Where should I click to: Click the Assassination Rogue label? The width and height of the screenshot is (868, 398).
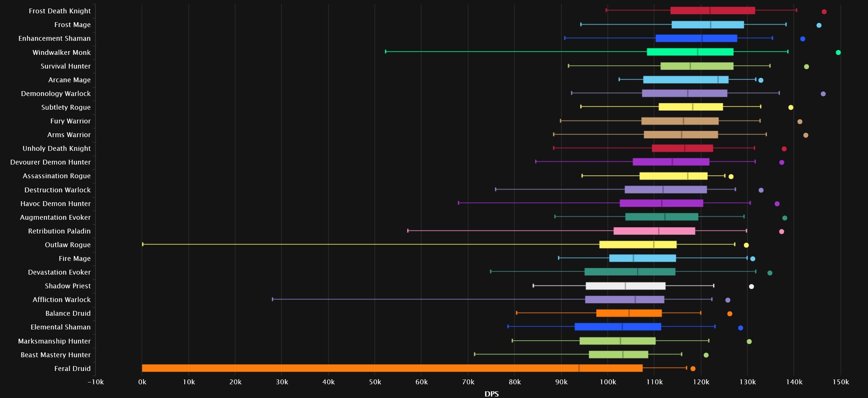click(57, 176)
